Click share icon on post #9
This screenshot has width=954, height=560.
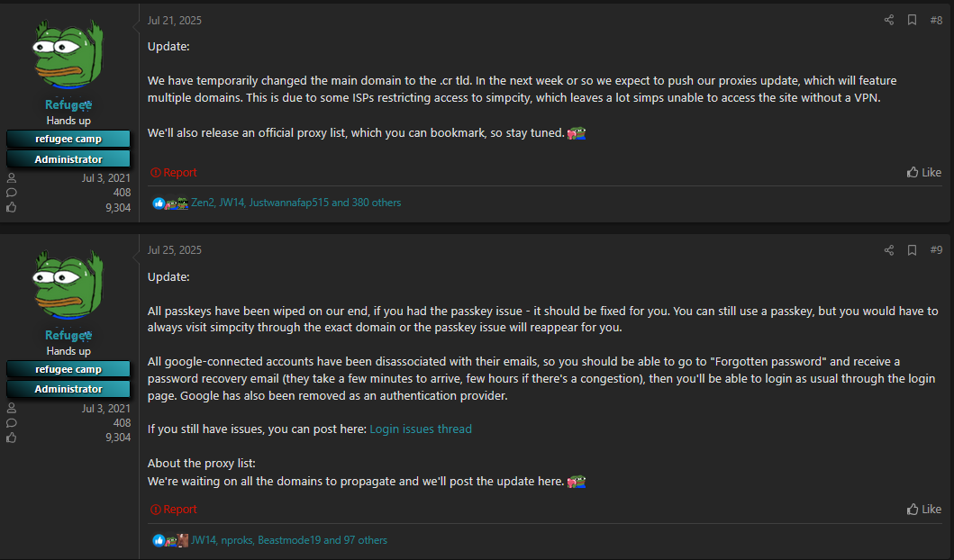(888, 250)
